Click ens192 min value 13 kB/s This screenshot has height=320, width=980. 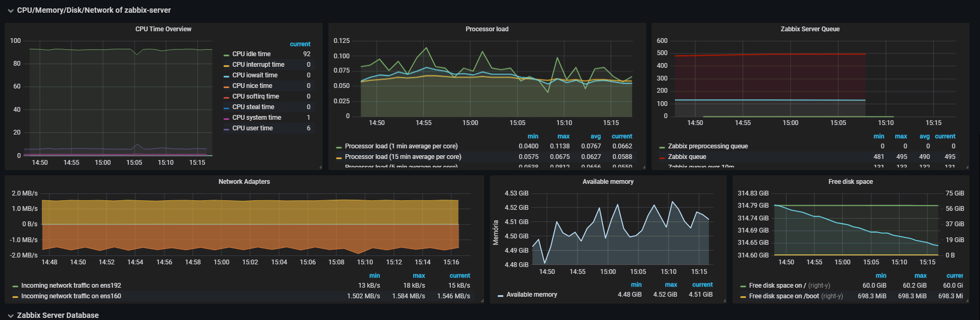369,286
